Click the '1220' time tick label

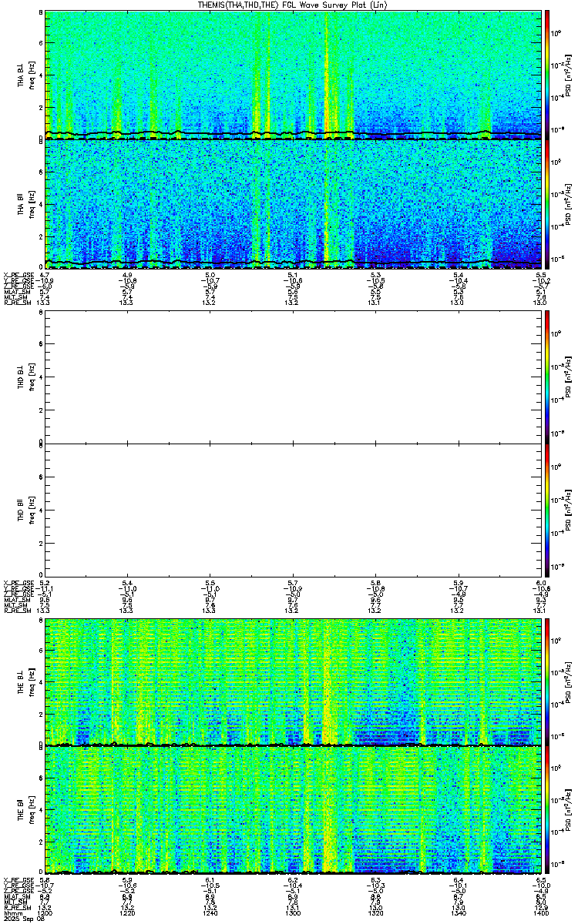[128, 912]
